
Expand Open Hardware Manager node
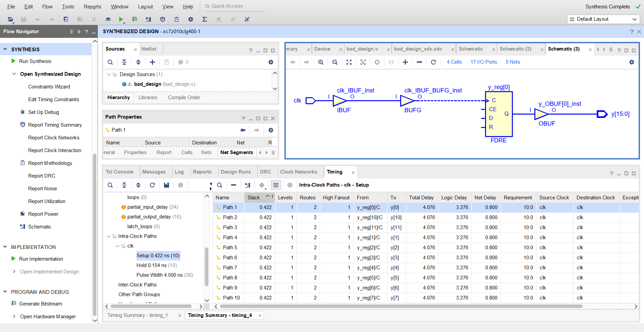click(14, 316)
